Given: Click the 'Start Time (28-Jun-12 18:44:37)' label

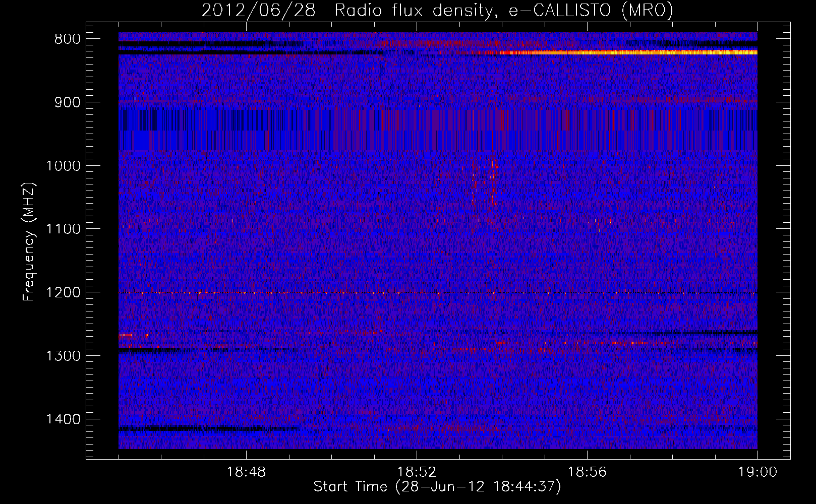Looking at the screenshot, I should coord(437,487).
